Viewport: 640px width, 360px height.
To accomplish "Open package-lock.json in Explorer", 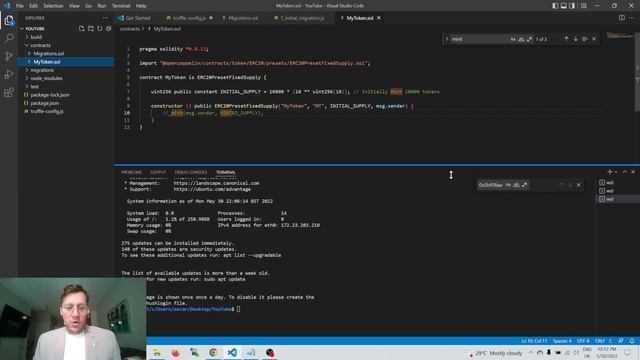I will click(49, 95).
